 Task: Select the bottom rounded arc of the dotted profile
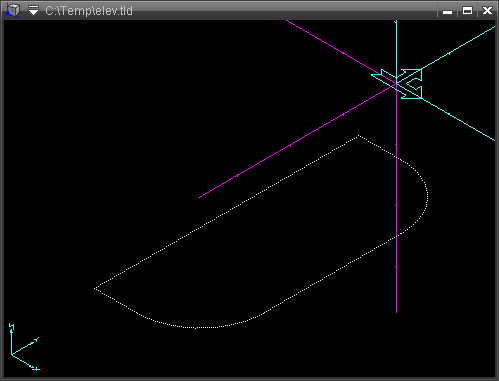pos(197,325)
